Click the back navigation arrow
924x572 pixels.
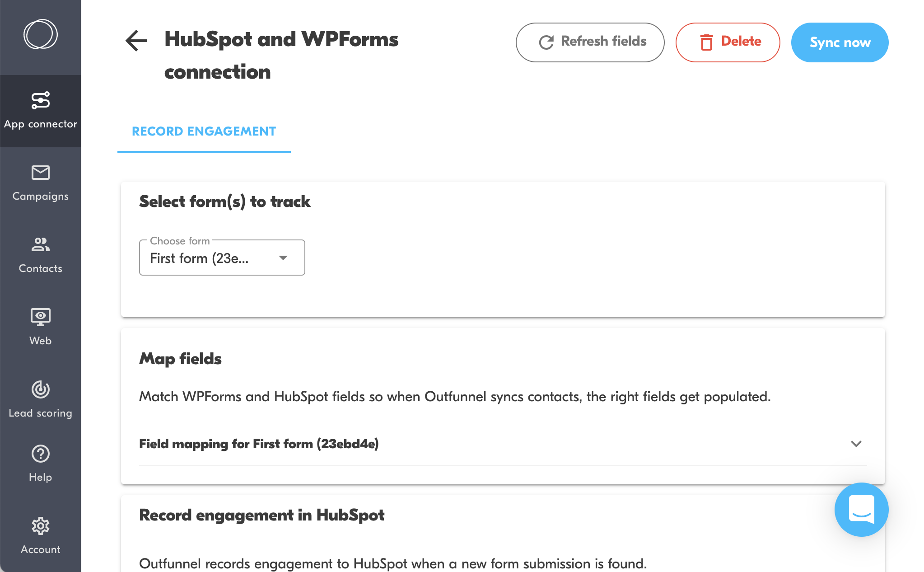137,40
